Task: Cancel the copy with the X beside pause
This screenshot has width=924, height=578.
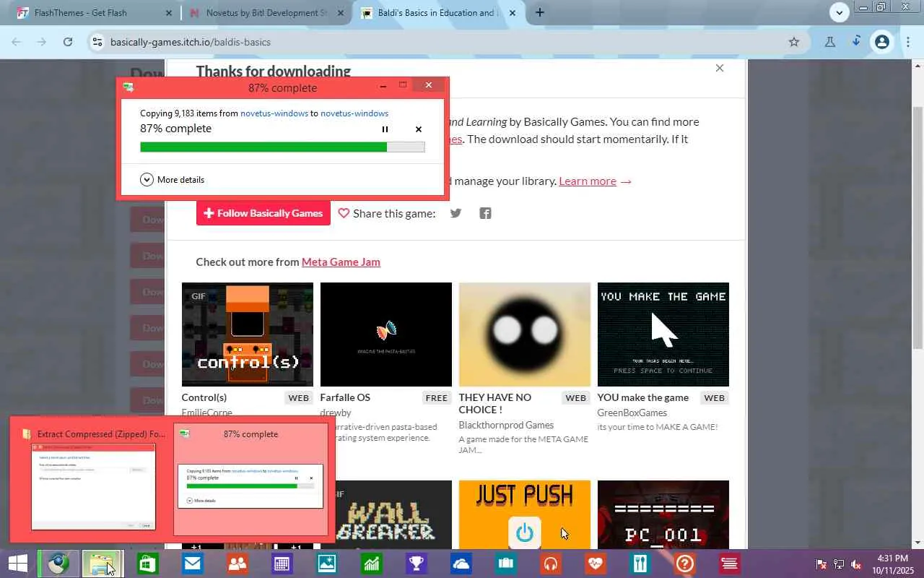Action: pyautogui.click(x=419, y=129)
